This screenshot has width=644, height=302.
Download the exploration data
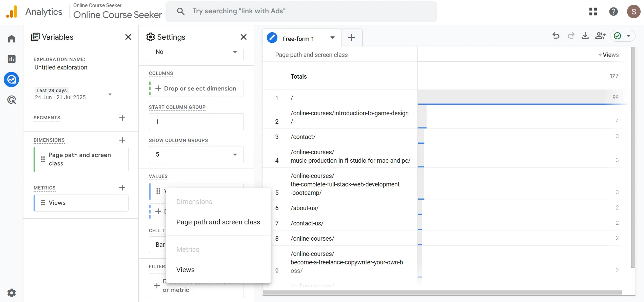pyautogui.click(x=585, y=36)
